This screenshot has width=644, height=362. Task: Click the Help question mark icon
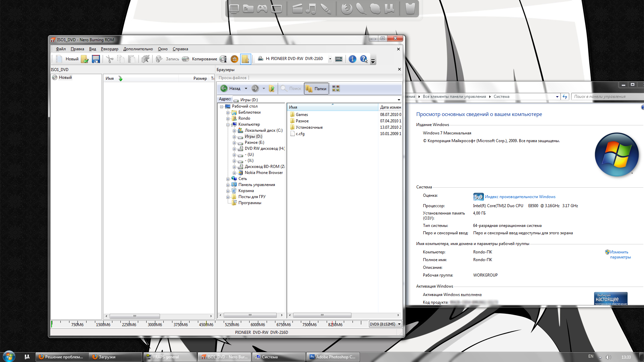click(364, 59)
